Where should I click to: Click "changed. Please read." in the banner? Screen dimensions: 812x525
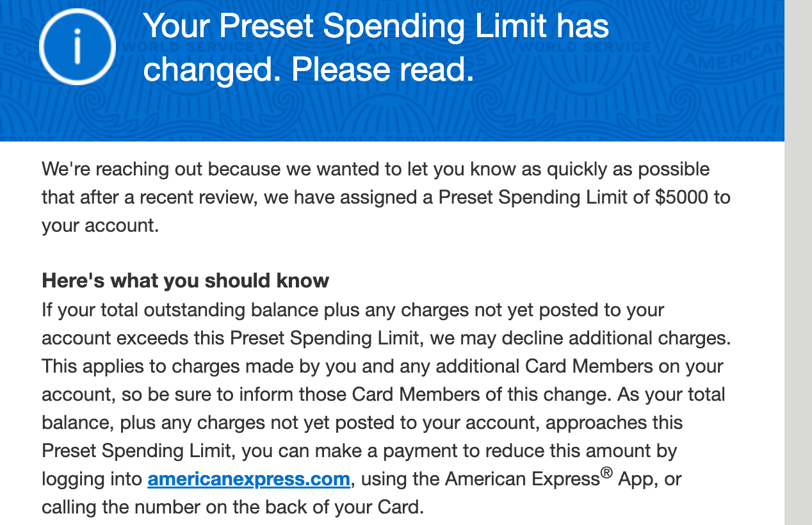coord(308,70)
